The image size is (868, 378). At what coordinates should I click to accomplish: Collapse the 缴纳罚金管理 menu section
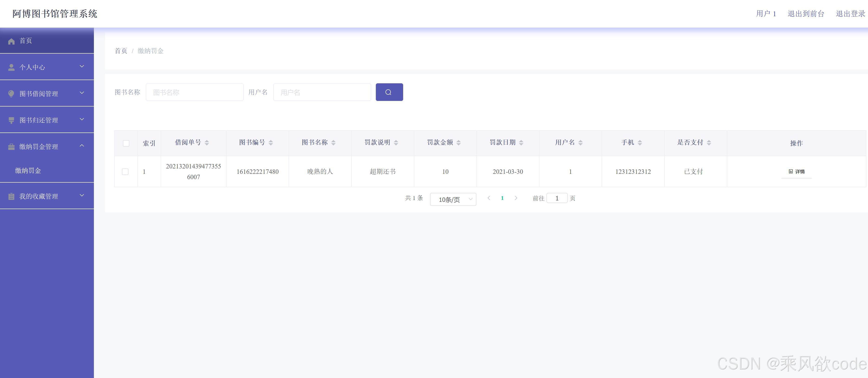click(82, 146)
